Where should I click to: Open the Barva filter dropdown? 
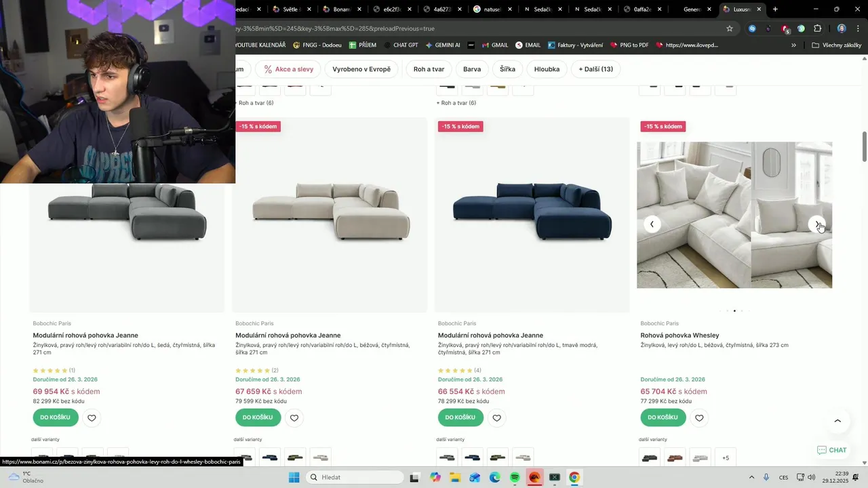(x=472, y=69)
